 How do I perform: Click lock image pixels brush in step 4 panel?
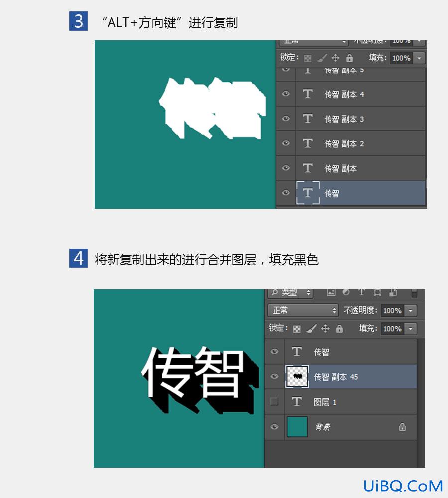point(311,328)
